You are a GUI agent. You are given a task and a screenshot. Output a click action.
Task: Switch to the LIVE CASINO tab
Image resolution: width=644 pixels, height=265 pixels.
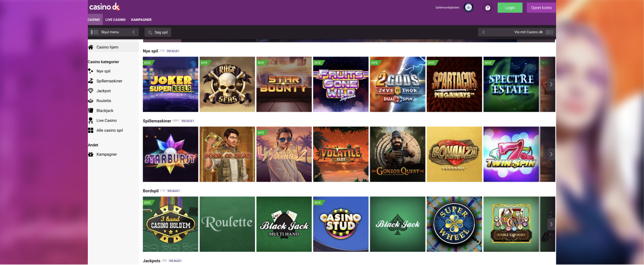point(115,20)
